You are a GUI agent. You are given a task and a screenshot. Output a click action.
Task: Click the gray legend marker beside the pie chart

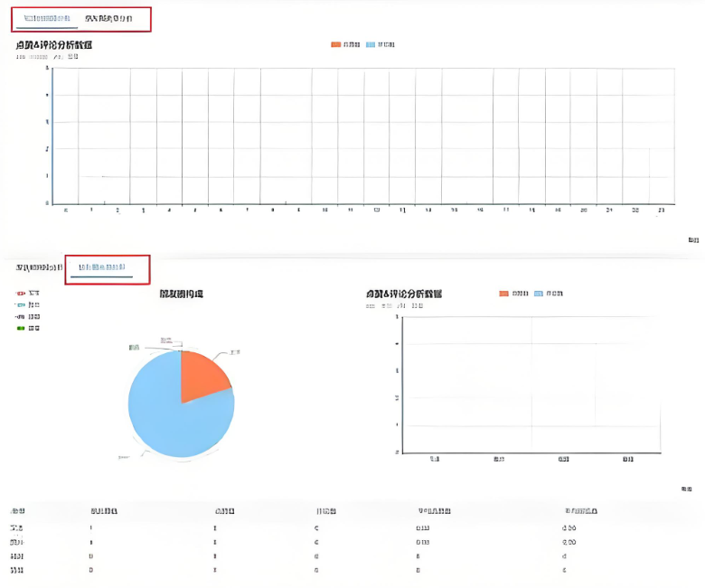(22, 317)
